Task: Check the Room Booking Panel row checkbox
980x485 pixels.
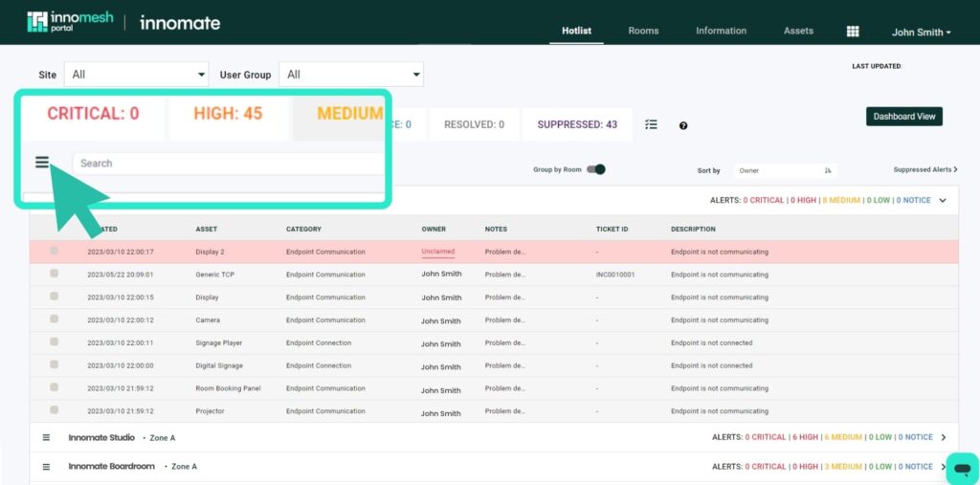Action: (x=55, y=386)
